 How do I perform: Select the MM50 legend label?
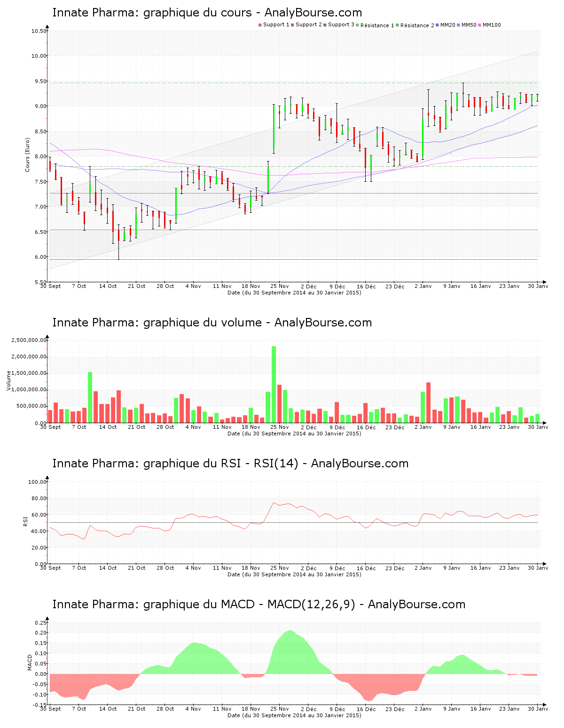point(469,25)
